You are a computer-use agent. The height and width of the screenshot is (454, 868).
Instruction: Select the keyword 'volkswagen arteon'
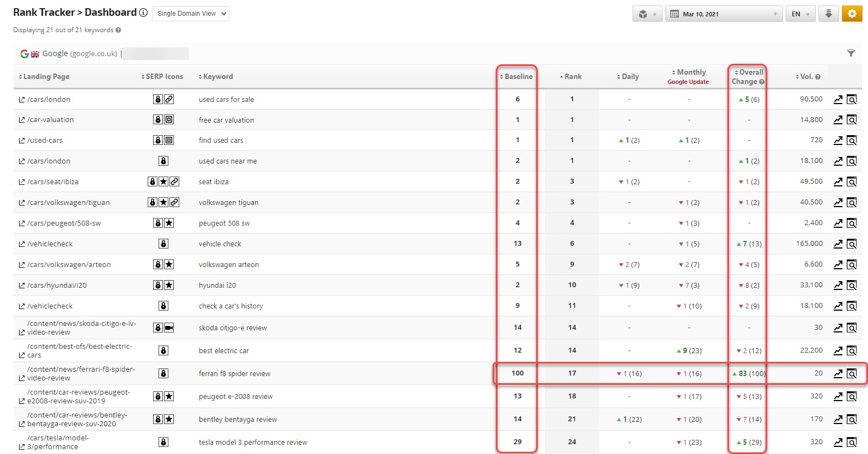[x=229, y=265]
